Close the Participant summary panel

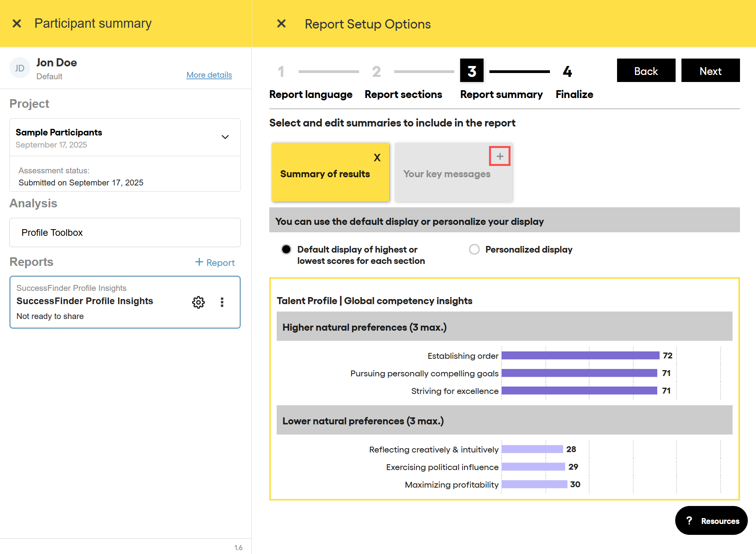pos(17,23)
